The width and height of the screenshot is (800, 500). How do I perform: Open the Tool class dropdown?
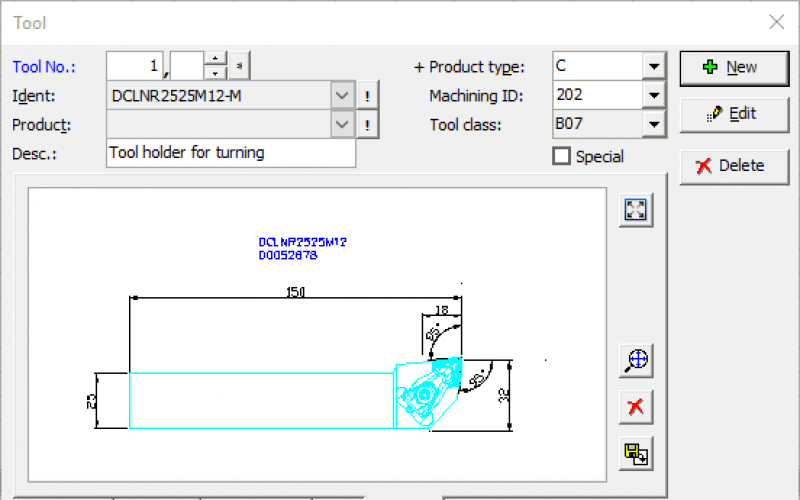point(654,125)
